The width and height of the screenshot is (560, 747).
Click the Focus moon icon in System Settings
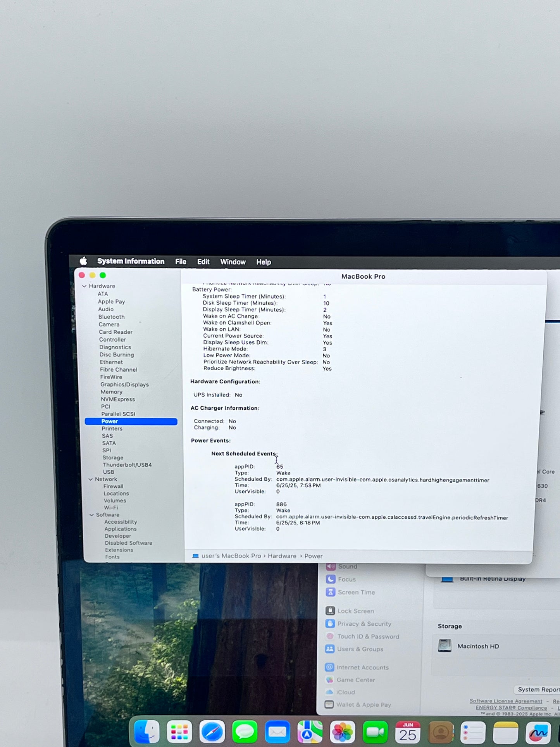point(331,579)
